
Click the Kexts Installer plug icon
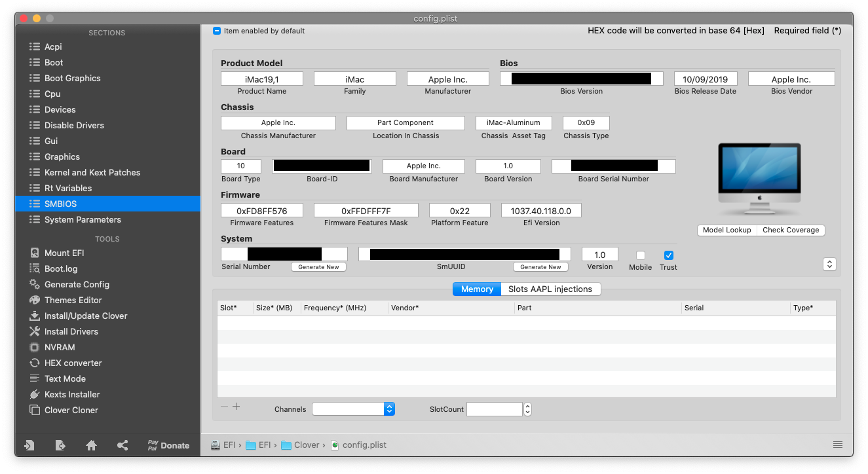pyautogui.click(x=35, y=394)
